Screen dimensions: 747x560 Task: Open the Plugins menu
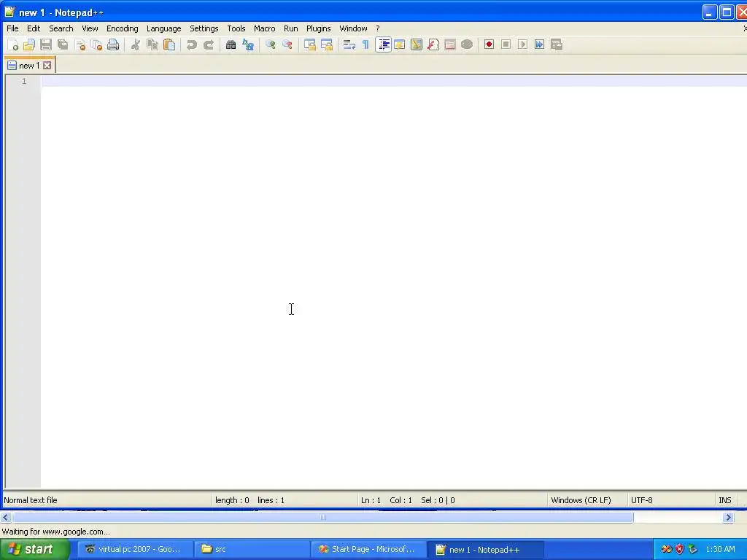[x=318, y=28]
